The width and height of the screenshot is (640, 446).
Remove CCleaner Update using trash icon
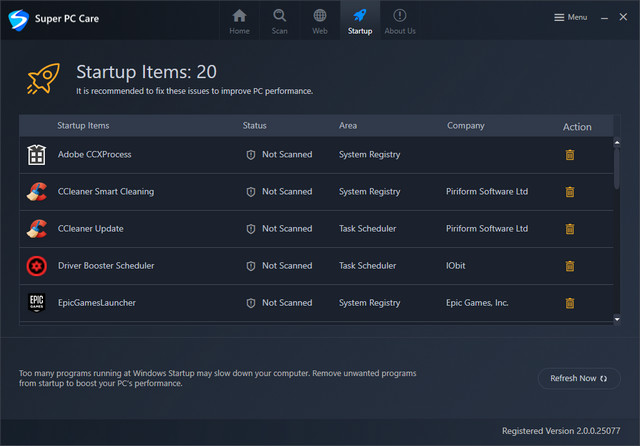point(570,229)
